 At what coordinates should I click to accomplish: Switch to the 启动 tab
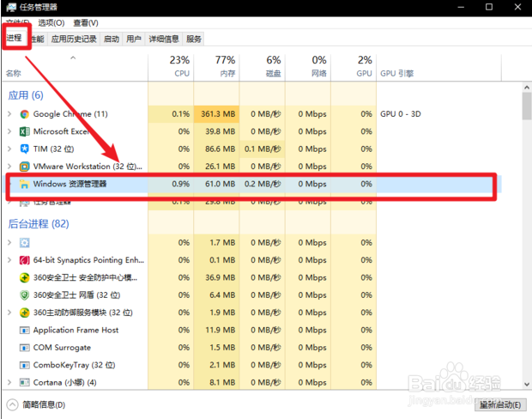pos(112,39)
